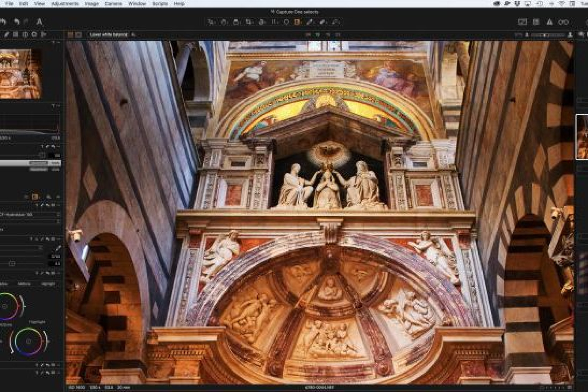This screenshot has height=392, width=588.
Task: Select the Loupe cursor tool
Action: pyautogui.click(x=236, y=22)
